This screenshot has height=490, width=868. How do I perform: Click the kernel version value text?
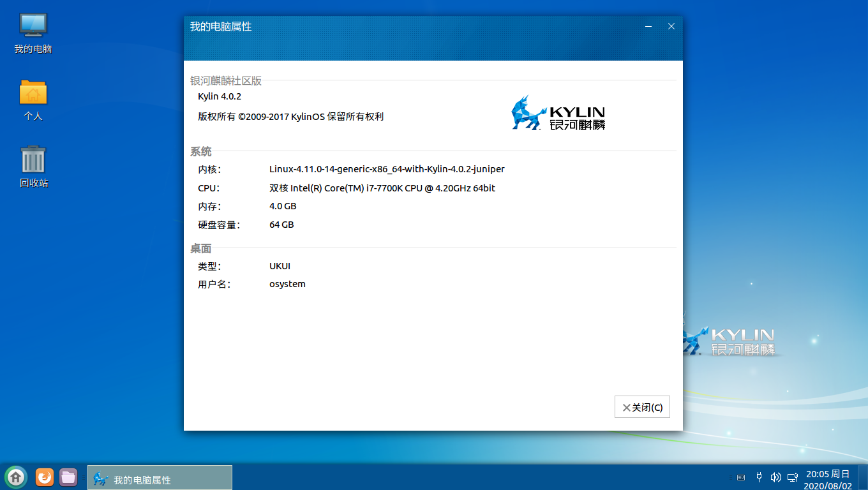(x=387, y=169)
